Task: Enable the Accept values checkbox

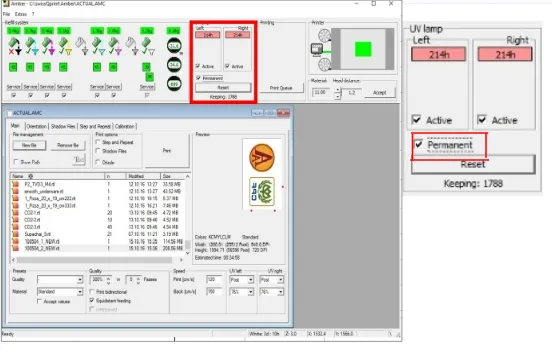Action: click(39, 301)
